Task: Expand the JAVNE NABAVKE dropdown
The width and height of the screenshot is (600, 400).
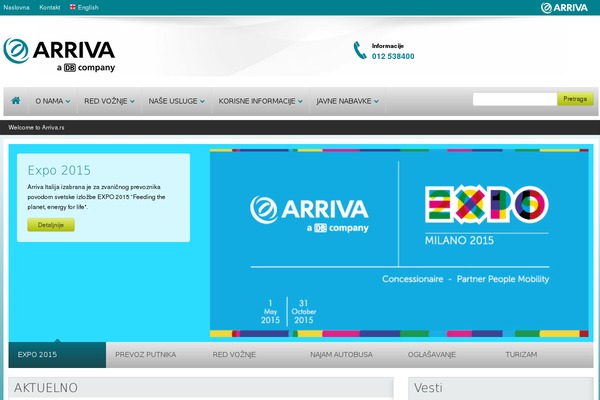Action: 347,101
